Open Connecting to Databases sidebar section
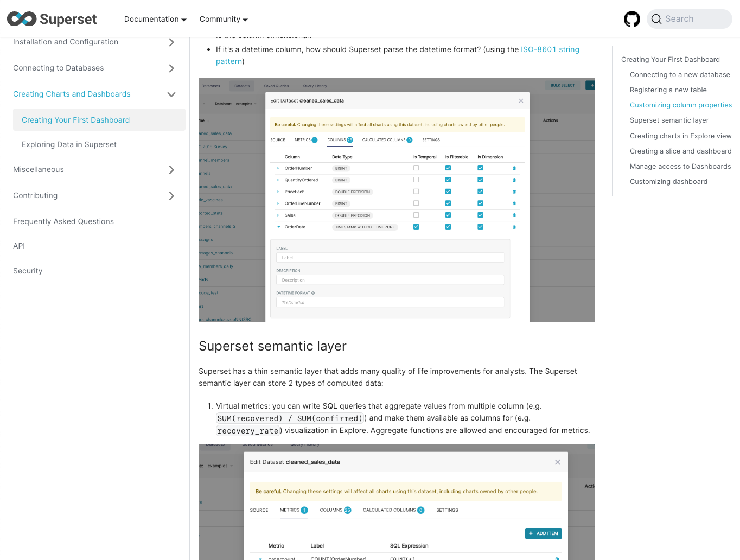Image resolution: width=740 pixels, height=560 pixels. click(59, 68)
